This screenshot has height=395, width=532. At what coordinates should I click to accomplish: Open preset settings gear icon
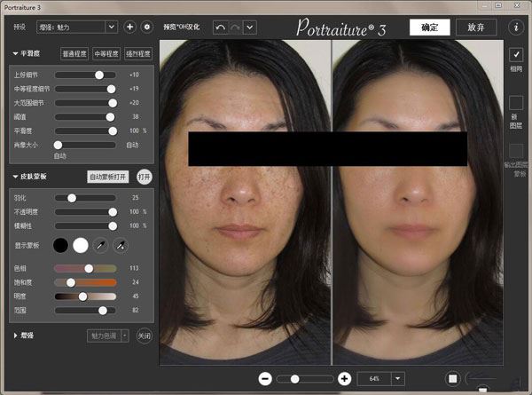147,28
